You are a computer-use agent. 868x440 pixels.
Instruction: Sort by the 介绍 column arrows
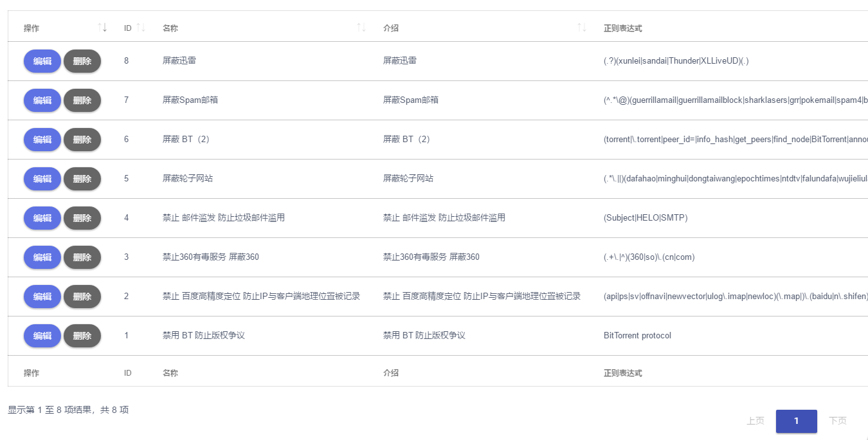pos(582,28)
